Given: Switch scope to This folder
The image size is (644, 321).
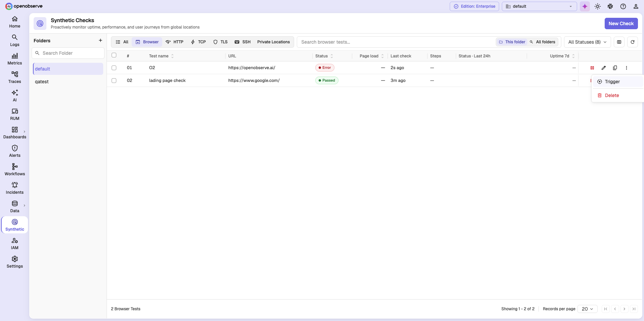Looking at the screenshot, I should pyautogui.click(x=512, y=42).
